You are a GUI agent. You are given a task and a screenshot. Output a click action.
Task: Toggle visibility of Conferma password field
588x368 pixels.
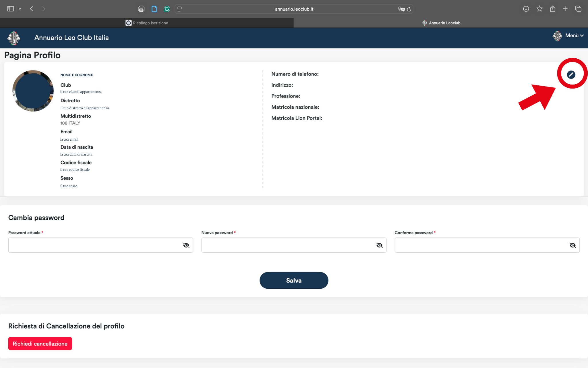click(x=572, y=245)
